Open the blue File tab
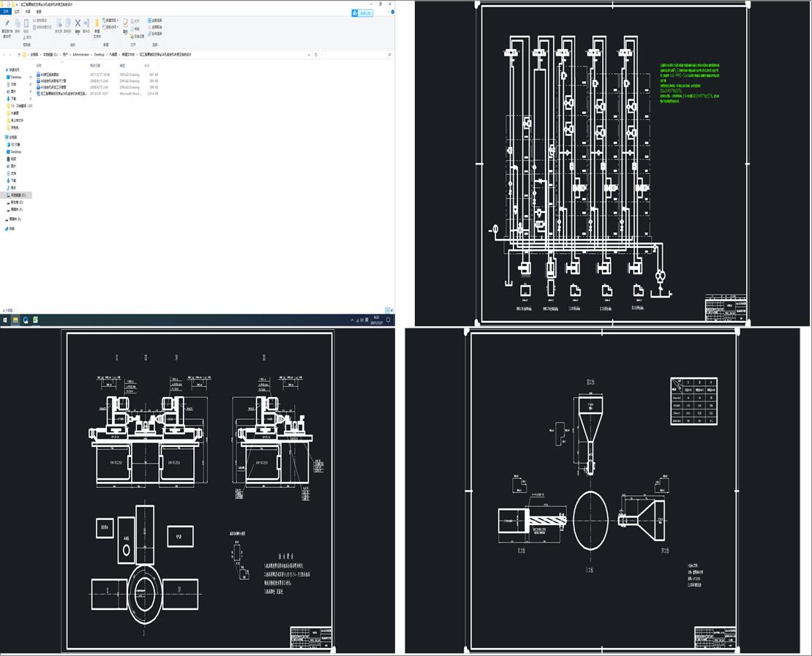Viewport: 812px width, 656px height. point(6,12)
